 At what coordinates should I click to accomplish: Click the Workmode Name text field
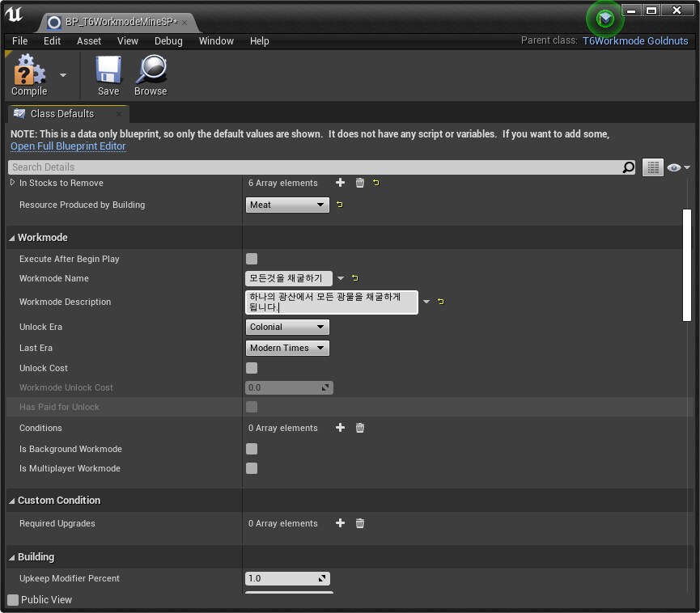288,278
